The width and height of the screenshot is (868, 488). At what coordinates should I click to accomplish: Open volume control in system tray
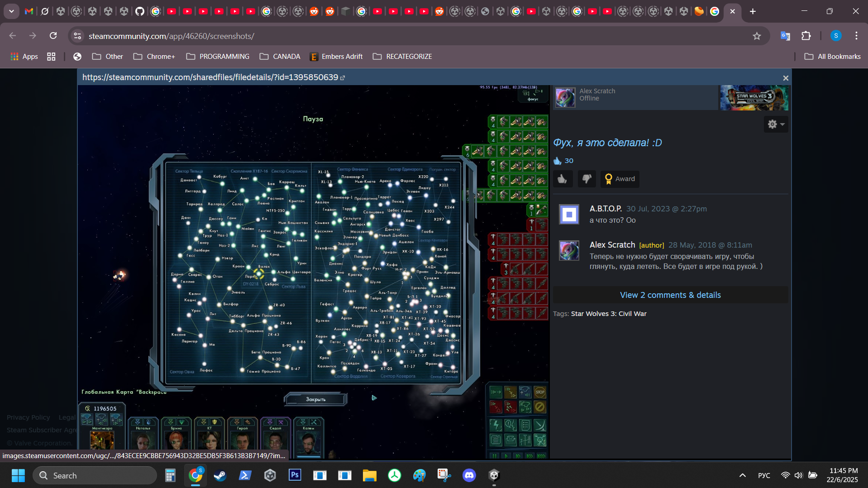(x=798, y=475)
